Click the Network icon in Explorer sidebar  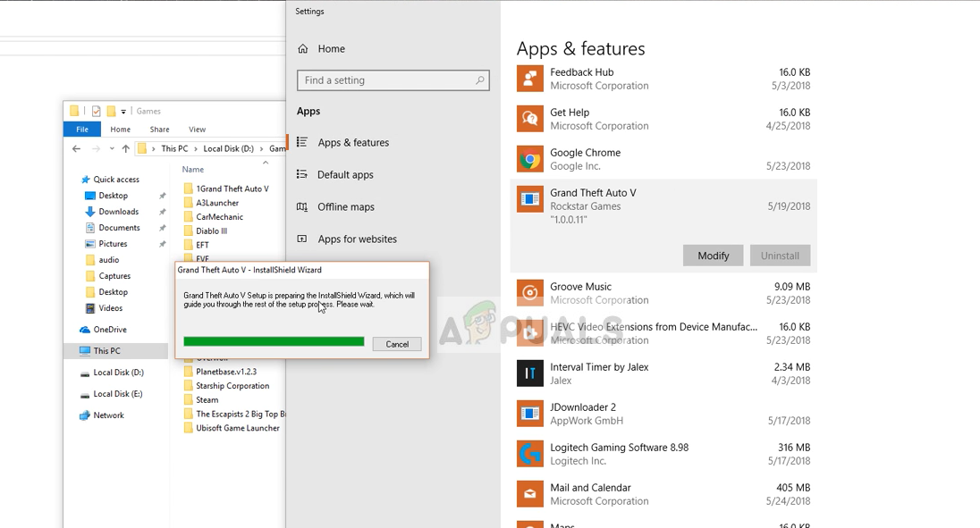pyautogui.click(x=85, y=415)
